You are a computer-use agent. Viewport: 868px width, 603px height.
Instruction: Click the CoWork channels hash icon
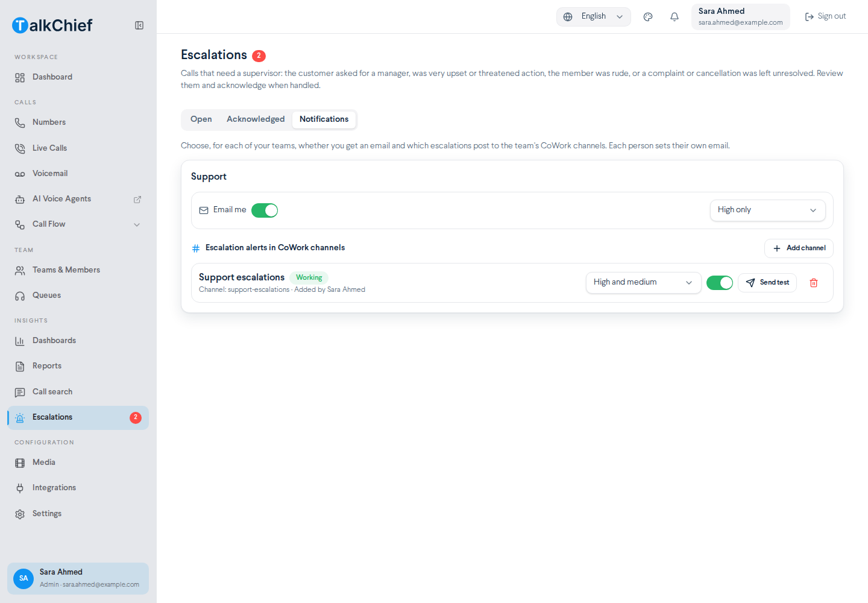pos(196,248)
